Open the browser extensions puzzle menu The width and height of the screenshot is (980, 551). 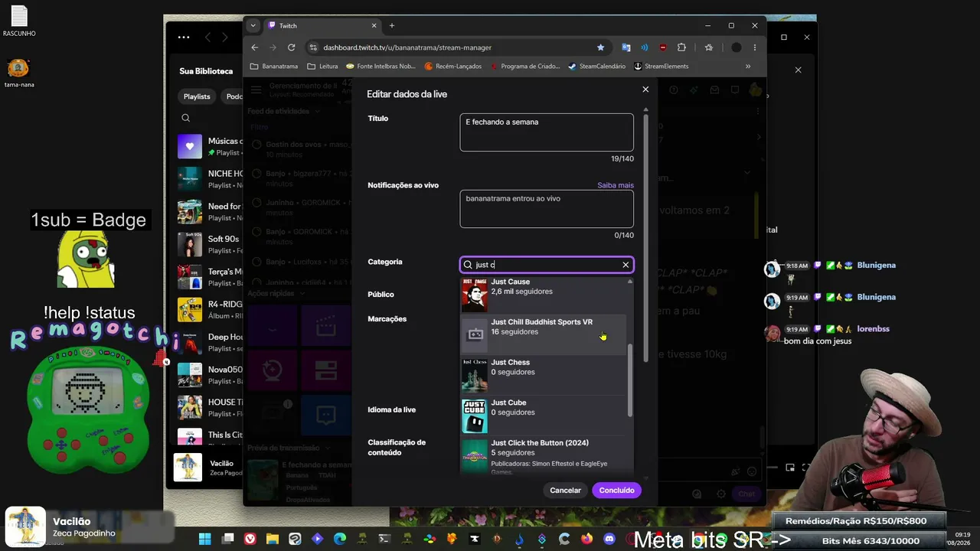click(681, 47)
